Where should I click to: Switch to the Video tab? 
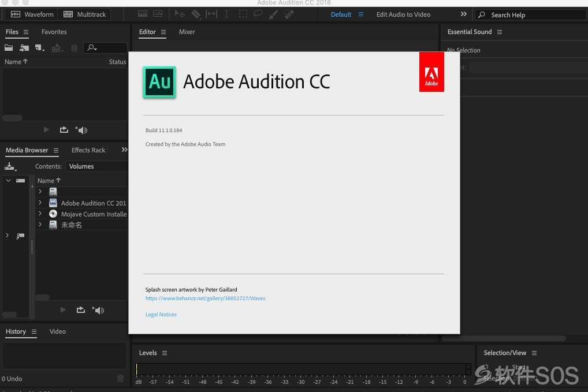tap(57, 331)
